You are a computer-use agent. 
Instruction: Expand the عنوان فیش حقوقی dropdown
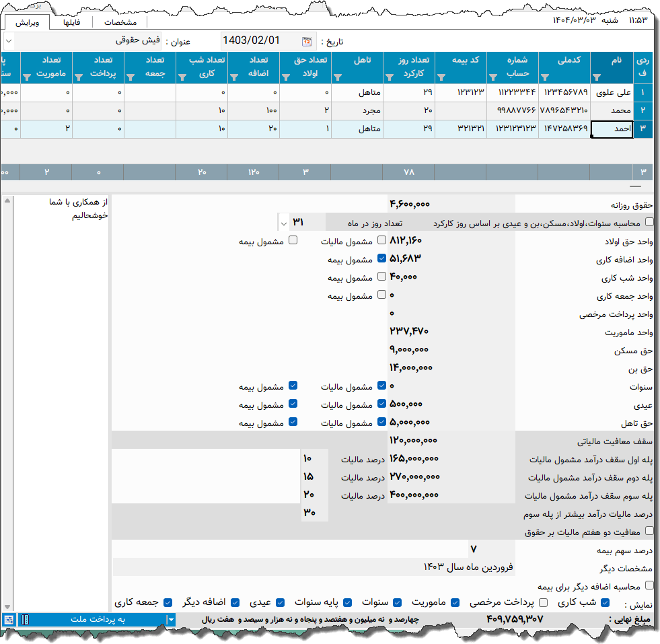(x=8, y=41)
